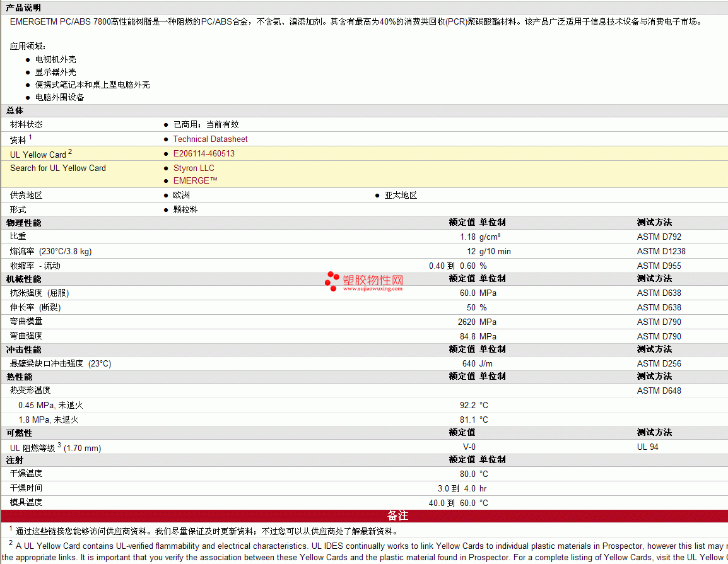Click ASTM D955 test method
Viewport: 728px width, 564px height.
point(659,266)
